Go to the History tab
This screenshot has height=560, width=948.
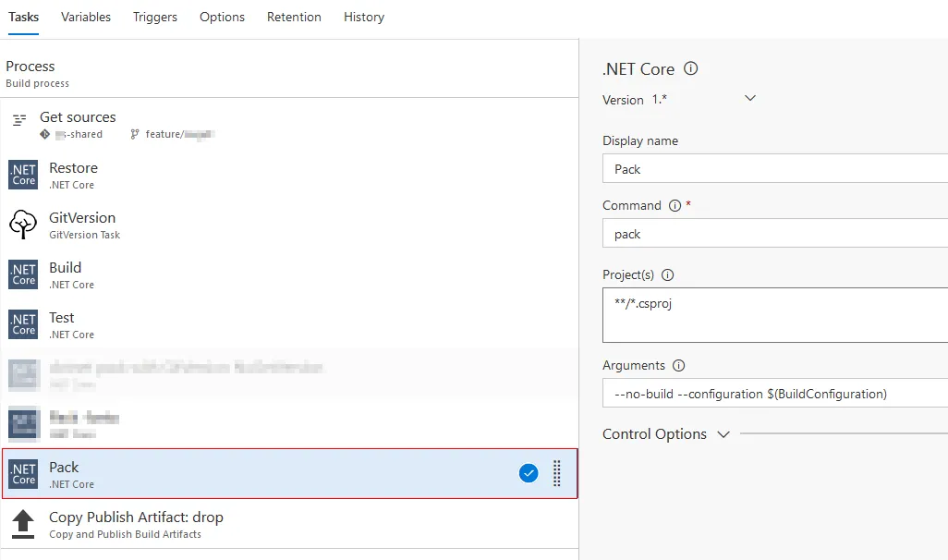364,17
